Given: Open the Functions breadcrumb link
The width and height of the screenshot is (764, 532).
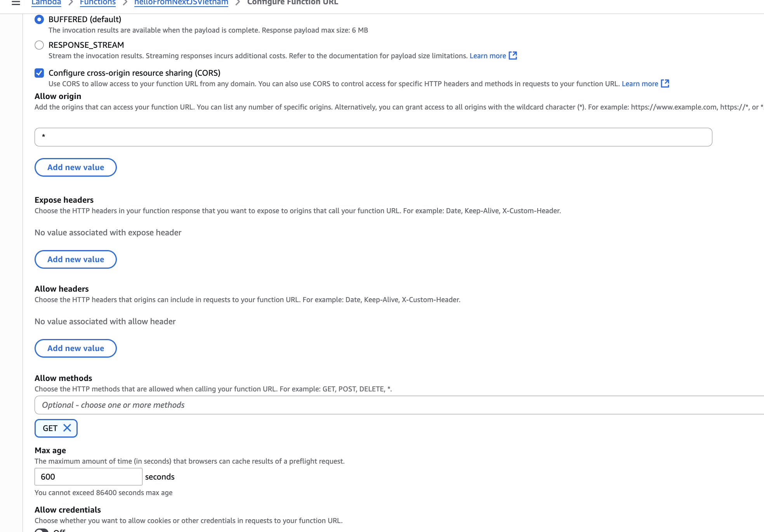Looking at the screenshot, I should (x=98, y=3).
